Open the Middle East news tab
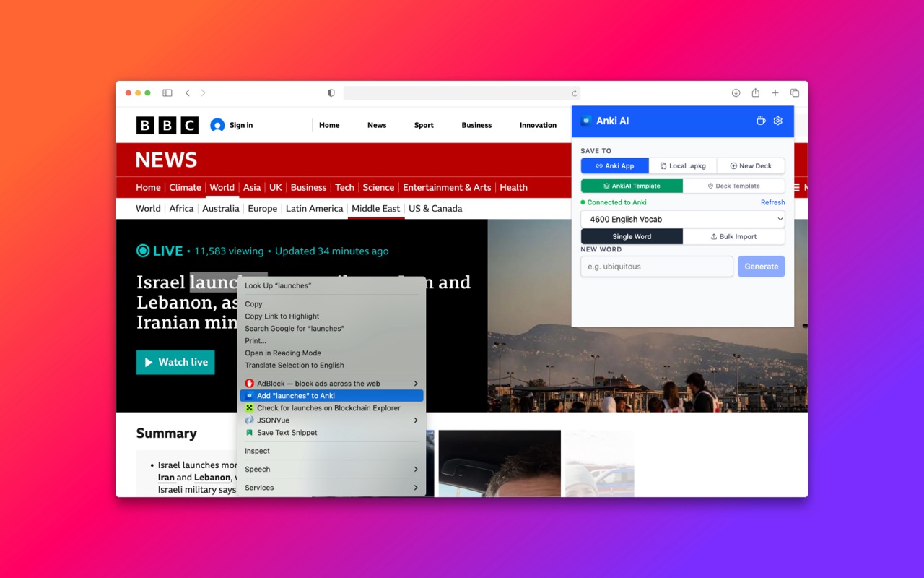This screenshot has width=924, height=578. (x=375, y=209)
